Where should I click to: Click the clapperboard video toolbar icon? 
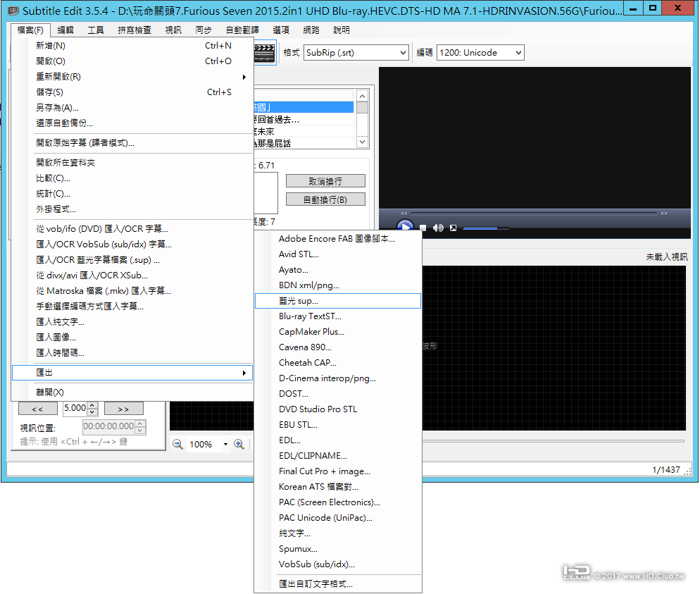point(263,54)
